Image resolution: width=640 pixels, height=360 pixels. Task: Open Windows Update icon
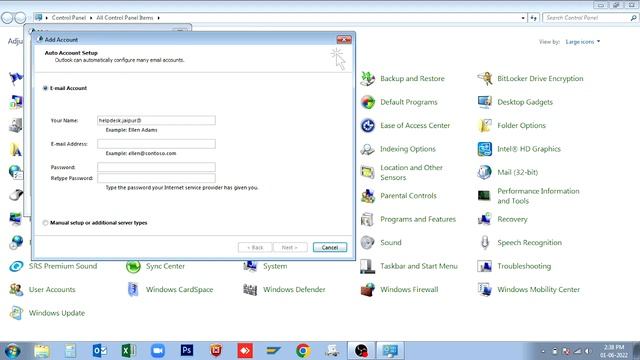coord(16,313)
